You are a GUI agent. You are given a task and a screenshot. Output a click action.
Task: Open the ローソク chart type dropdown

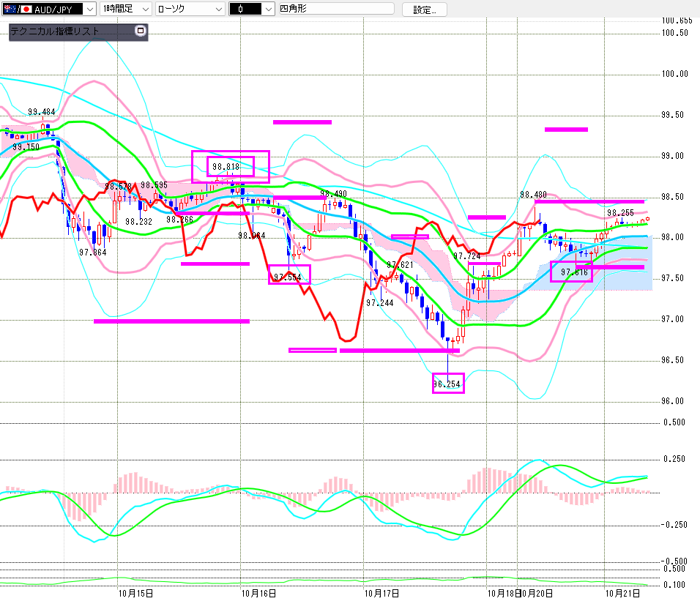[x=217, y=9]
